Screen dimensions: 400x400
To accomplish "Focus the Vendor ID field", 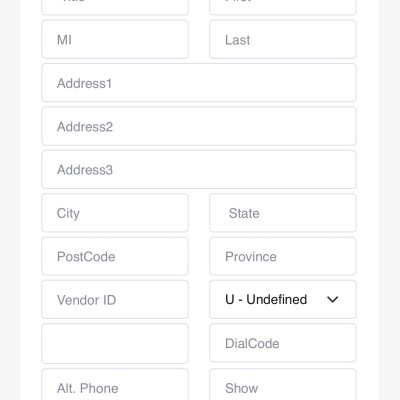I will click(x=115, y=299).
